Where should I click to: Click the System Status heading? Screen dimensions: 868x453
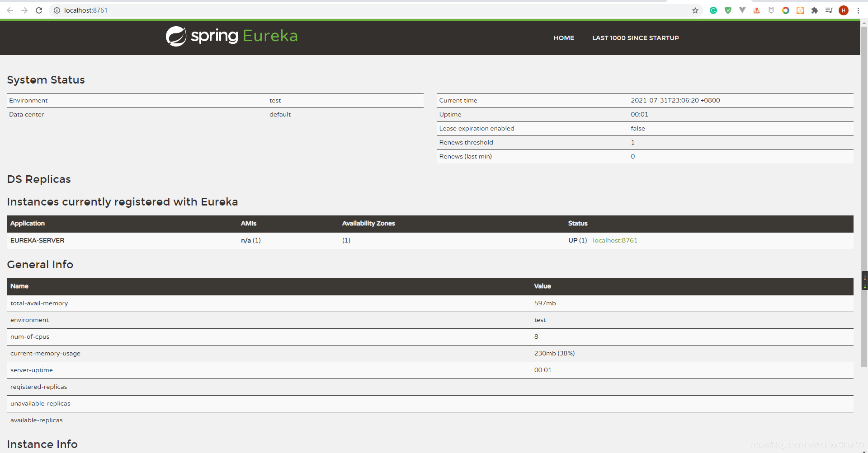click(46, 80)
